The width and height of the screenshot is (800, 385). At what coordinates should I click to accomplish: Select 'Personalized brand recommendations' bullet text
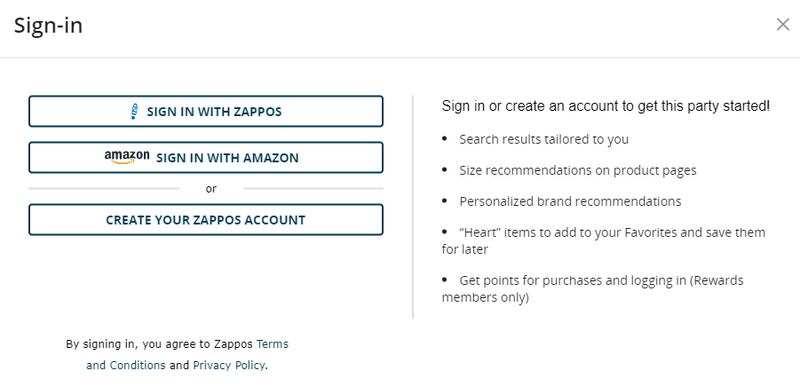pyautogui.click(x=570, y=201)
